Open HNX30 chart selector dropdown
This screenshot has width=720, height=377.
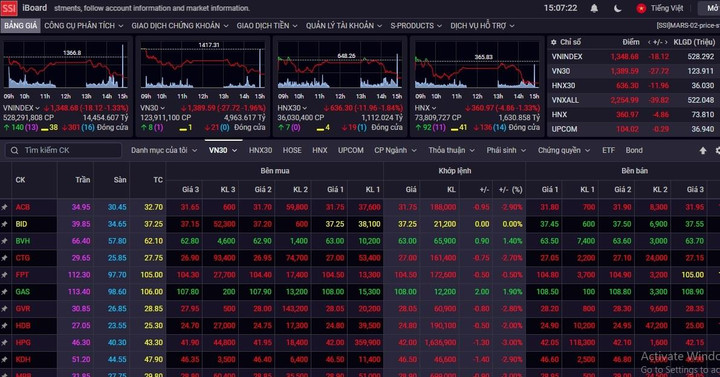(x=292, y=108)
